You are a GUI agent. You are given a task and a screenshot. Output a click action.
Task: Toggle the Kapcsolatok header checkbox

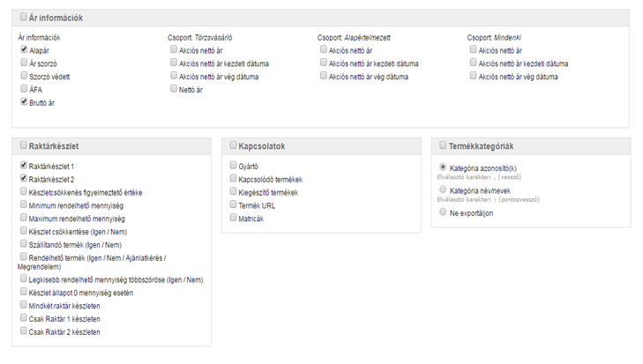coord(234,145)
